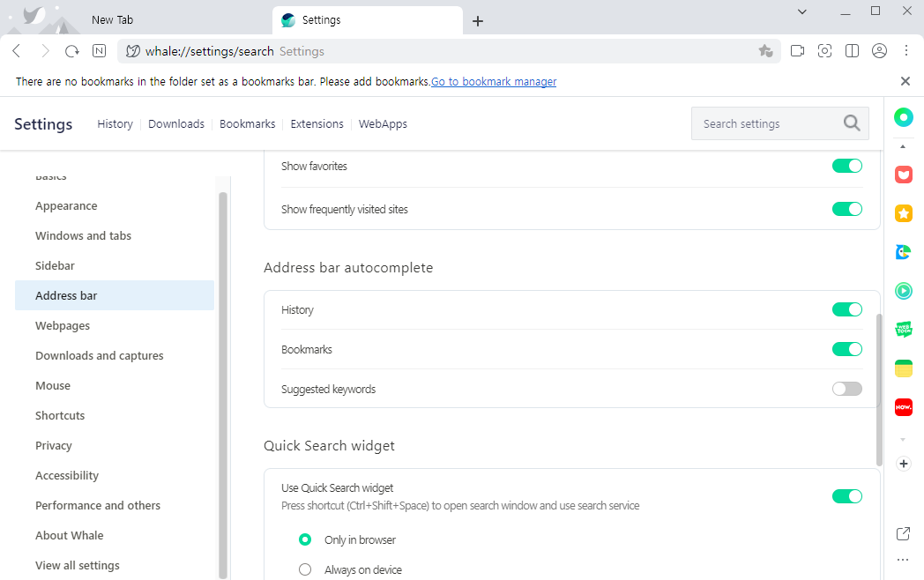The image size is (924, 580).
Task: Switch to the New Tab tab
Action: tap(113, 20)
